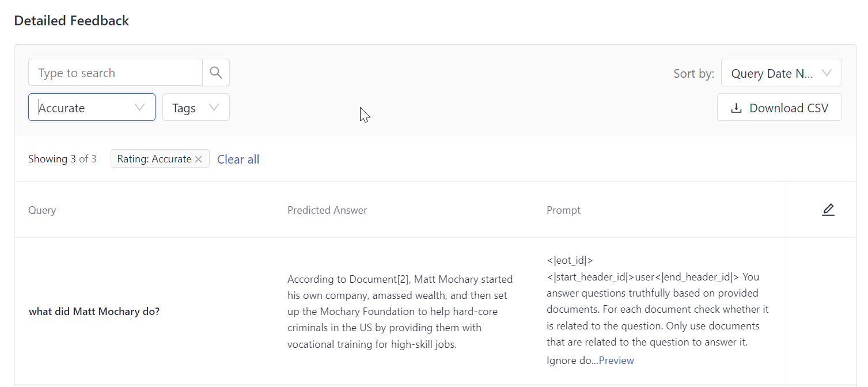Click the Clear all link
The image size is (868, 387).
pos(238,159)
